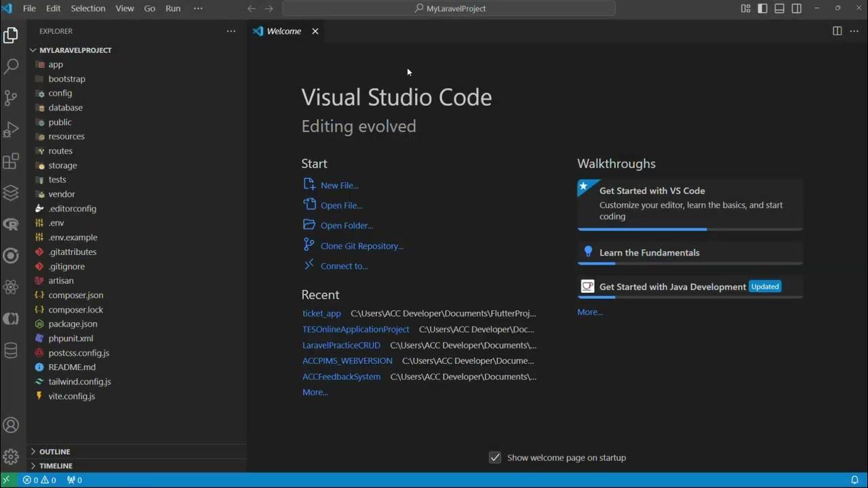Image resolution: width=868 pixels, height=488 pixels.
Task: Toggle the primary side bar layout button
Action: 763,9
